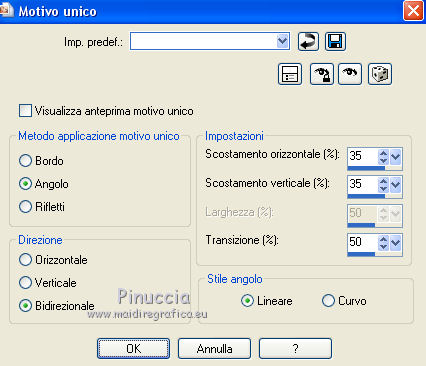Image resolution: width=426 pixels, height=366 pixels.
Task: Enable Visualizza anteprima motivo unico checkbox
Action: 25,111
